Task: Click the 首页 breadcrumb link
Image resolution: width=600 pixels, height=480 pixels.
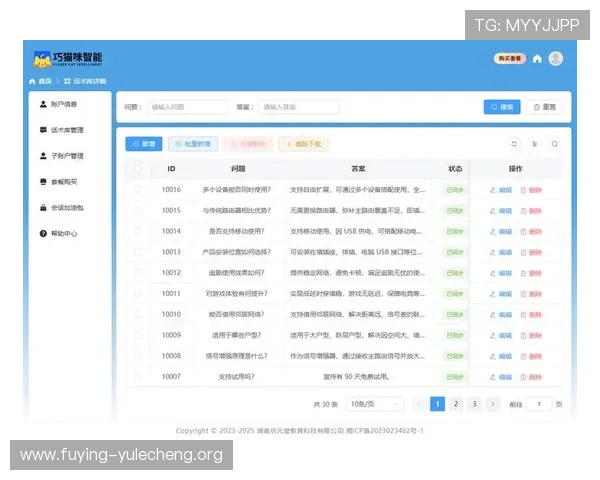Action: click(41, 81)
